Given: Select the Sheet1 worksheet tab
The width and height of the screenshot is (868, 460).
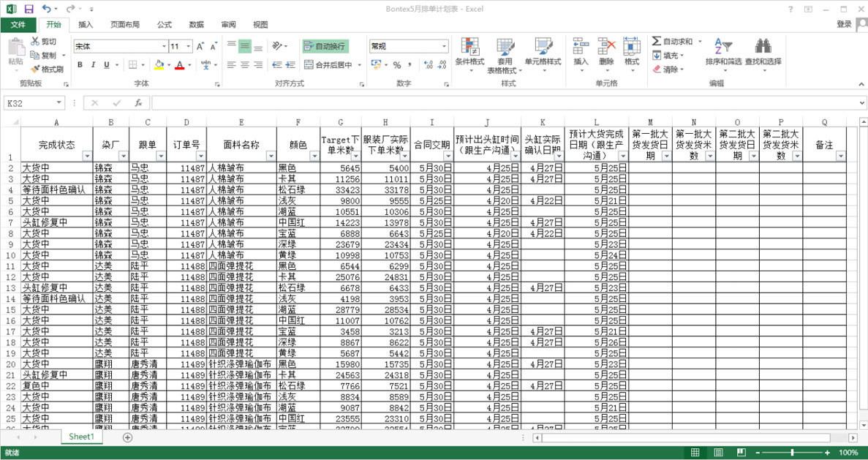Looking at the screenshot, I should pyautogui.click(x=81, y=437).
